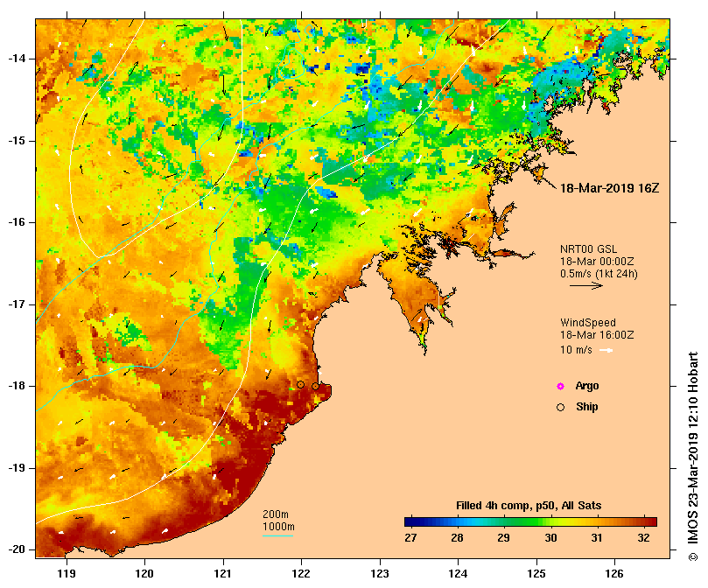Click the longitude axis label '120'
708x588 pixels.
(x=144, y=574)
